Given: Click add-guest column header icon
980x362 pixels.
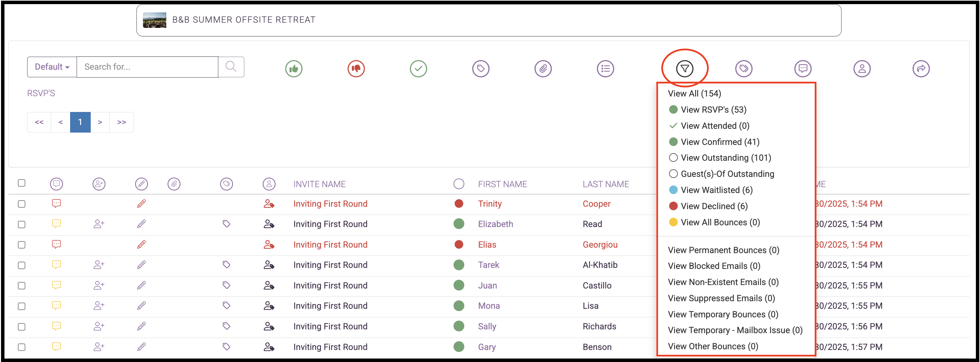Looking at the screenshot, I should 99,184.
